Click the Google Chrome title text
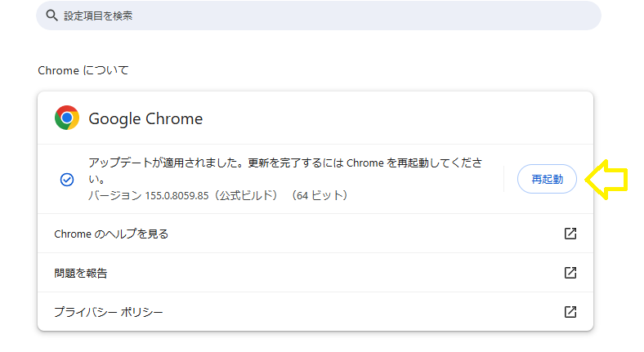The height and width of the screenshot is (352, 644). click(145, 118)
